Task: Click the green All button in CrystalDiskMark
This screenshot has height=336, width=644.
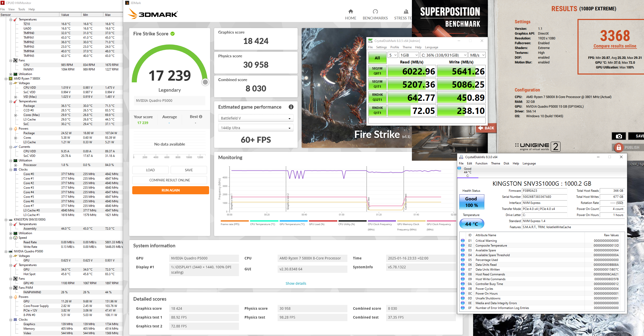Action: click(377, 58)
